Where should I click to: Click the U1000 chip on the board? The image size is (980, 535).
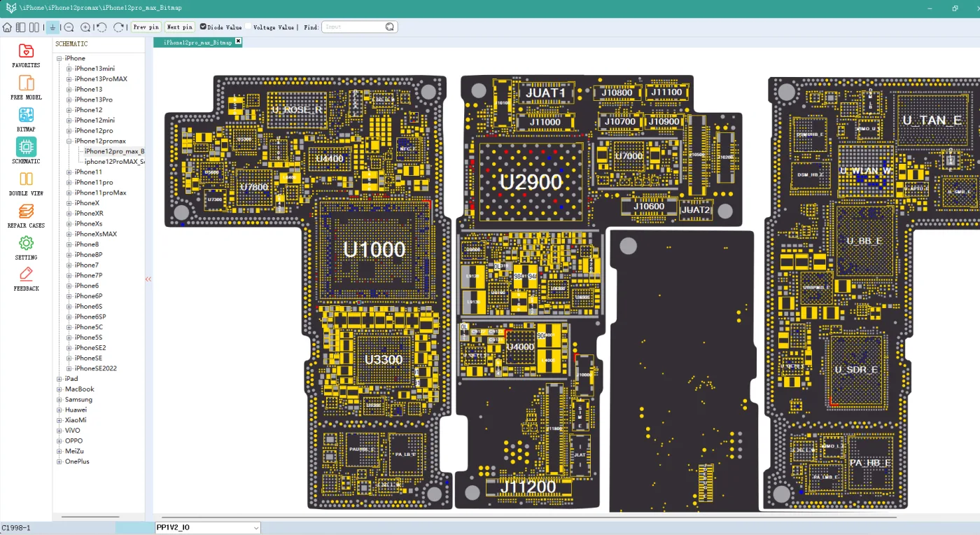tap(374, 249)
